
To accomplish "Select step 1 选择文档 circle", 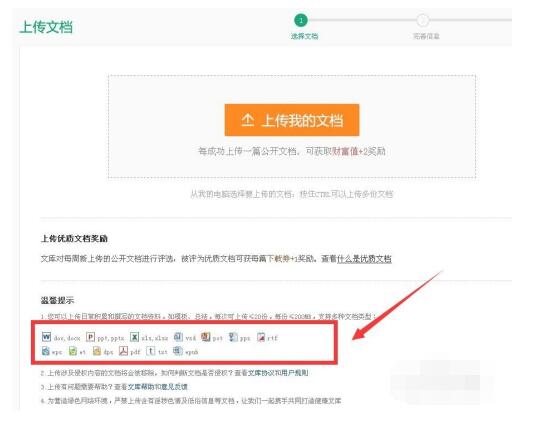I will [x=301, y=20].
